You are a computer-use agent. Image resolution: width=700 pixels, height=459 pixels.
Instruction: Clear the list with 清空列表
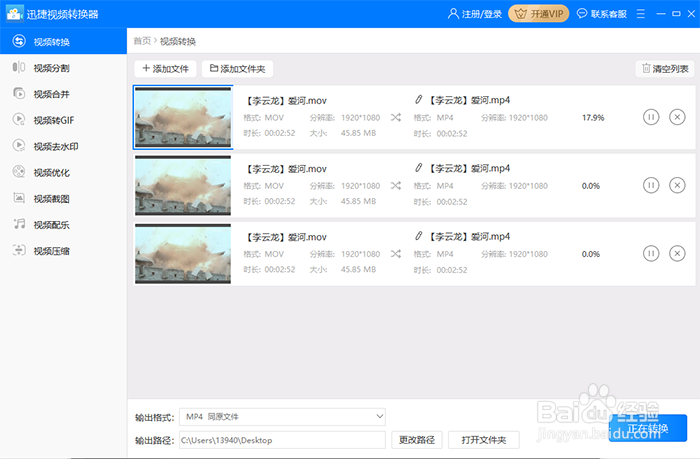665,69
